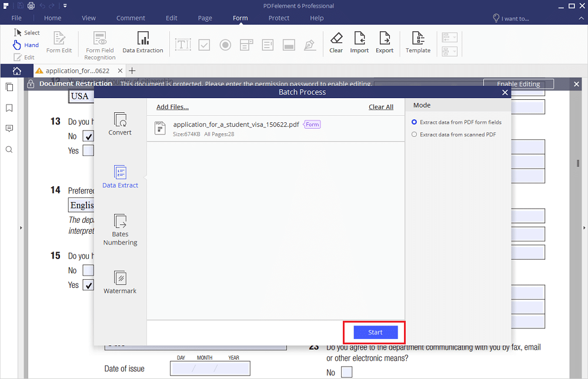
Task: Click the Enable Editing button
Action: [x=518, y=84]
